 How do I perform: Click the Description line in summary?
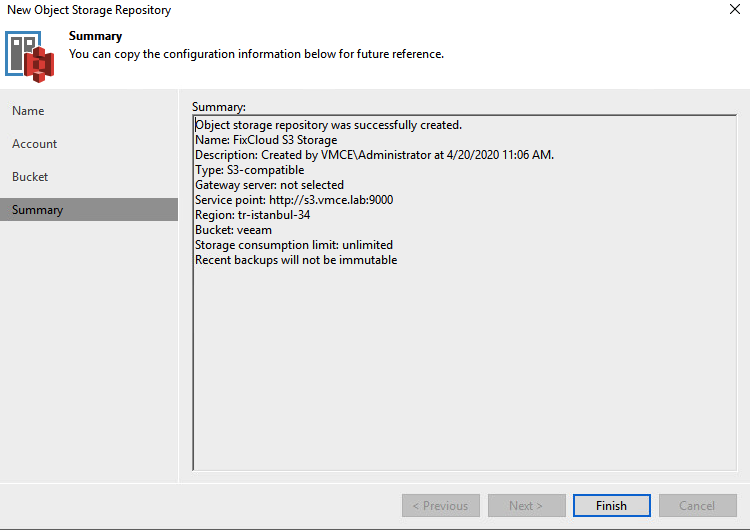coord(375,155)
